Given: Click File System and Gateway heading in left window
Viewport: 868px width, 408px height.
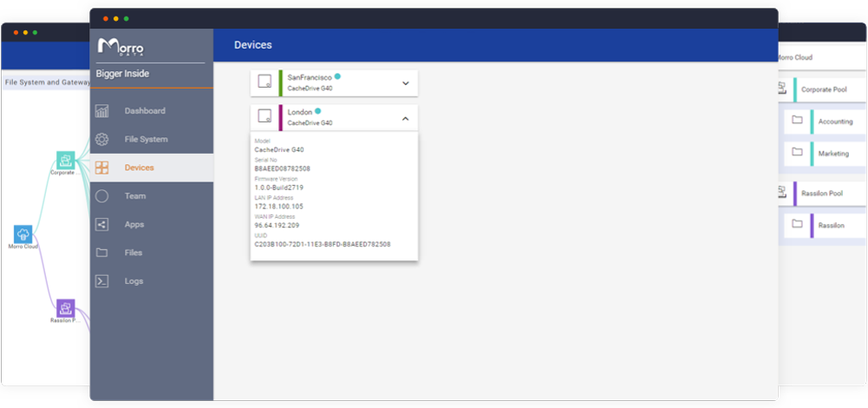Looking at the screenshot, I should pyautogui.click(x=48, y=82).
